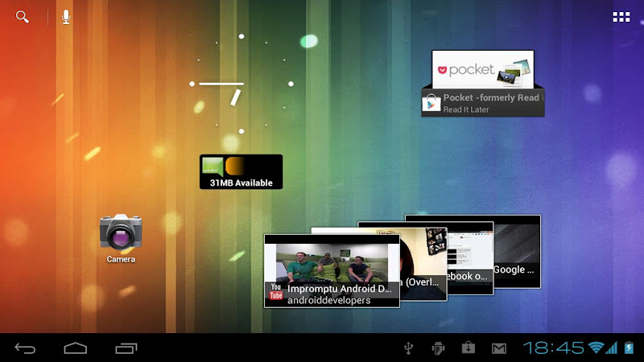Show recent apps button
This screenshot has width=644, height=362.
[126, 348]
